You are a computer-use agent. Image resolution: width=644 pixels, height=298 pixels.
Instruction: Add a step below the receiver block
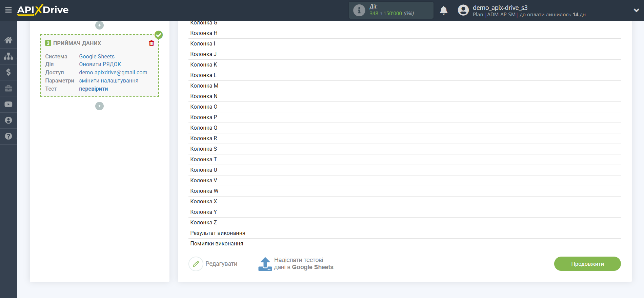(x=99, y=106)
